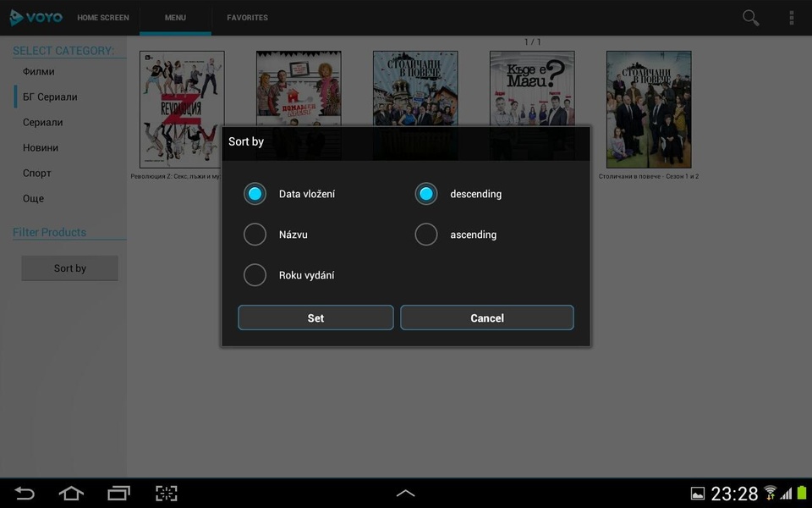Switch to the FAVORITES tab
Image resolution: width=812 pixels, height=508 pixels.
(247, 18)
